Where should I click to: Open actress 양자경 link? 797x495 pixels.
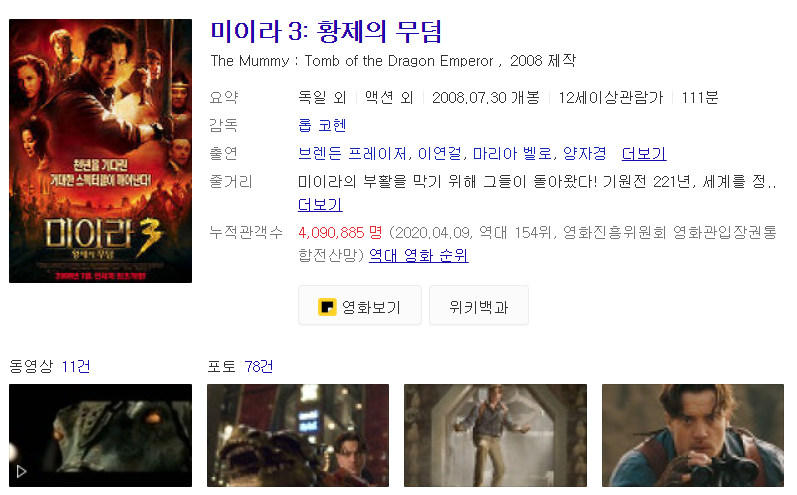585,153
